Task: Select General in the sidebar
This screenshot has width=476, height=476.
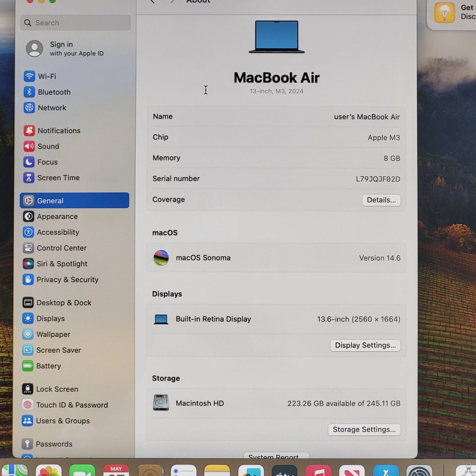Action: (x=74, y=201)
